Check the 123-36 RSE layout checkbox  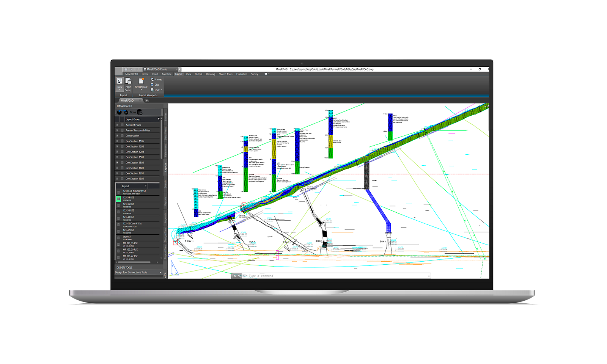pyautogui.click(x=118, y=205)
